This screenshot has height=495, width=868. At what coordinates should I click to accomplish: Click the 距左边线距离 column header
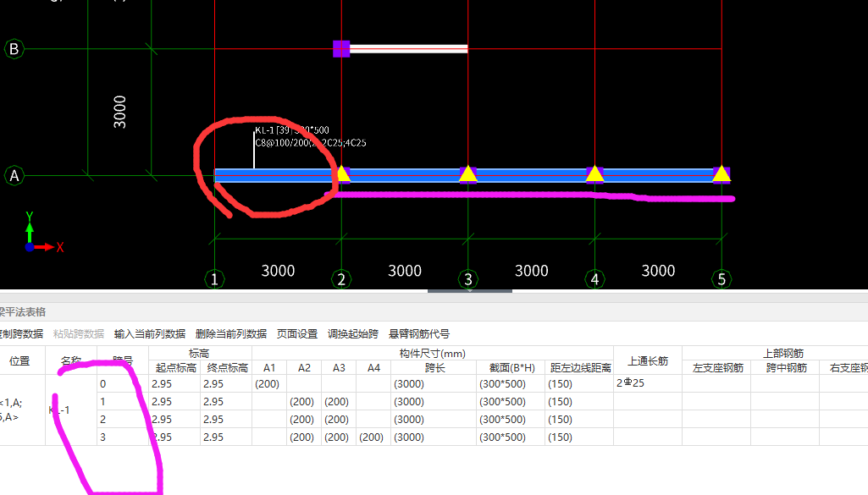[x=579, y=368]
